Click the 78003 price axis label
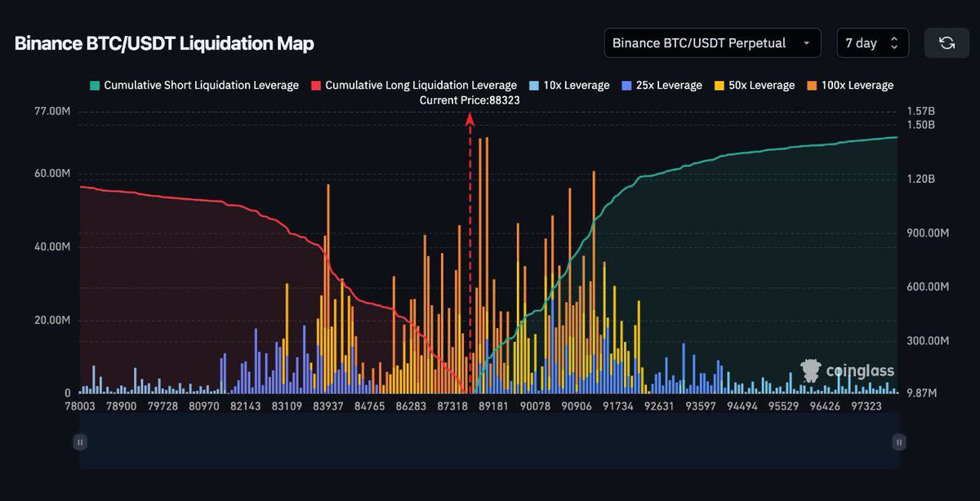 coord(79,406)
